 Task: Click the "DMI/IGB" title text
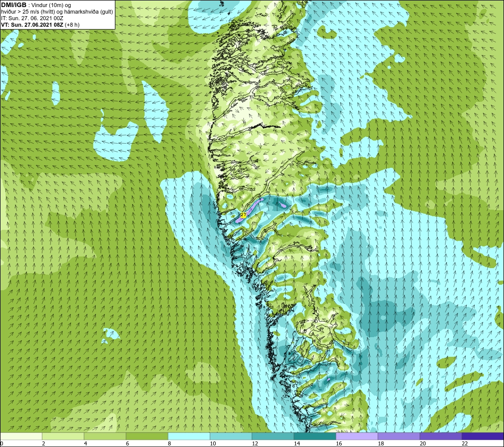14,5
